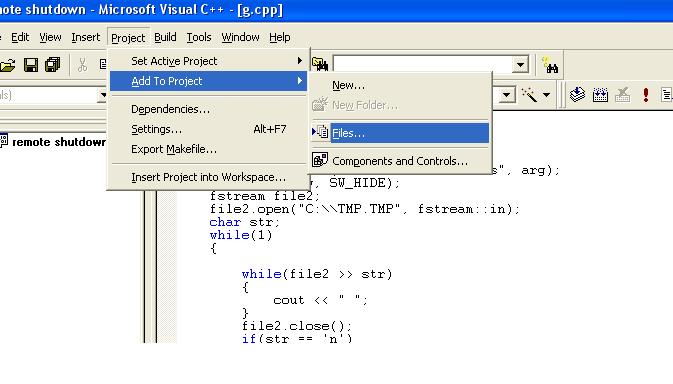The width and height of the screenshot is (673, 384).
Task: Click the 'cout << " ";' code line
Action: [x=320, y=300]
